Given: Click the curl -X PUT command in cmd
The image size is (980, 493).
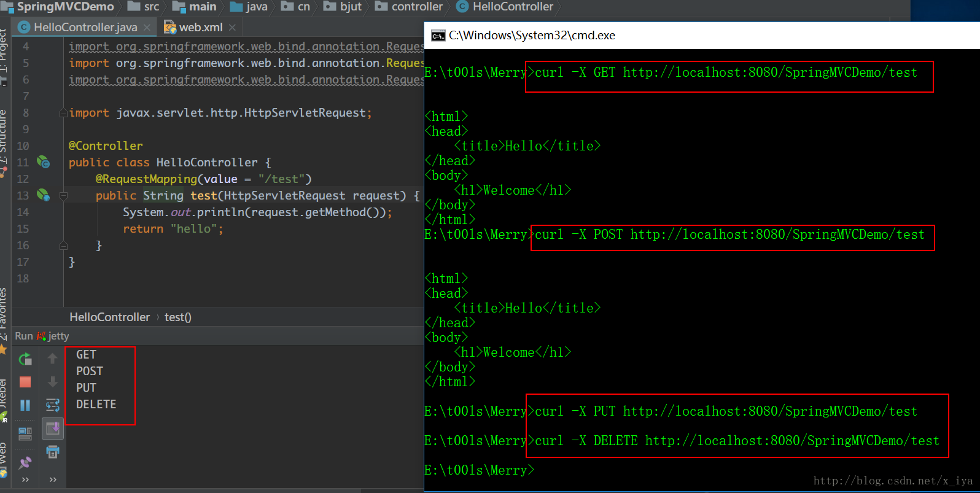Looking at the screenshot, I should point(726,411).
